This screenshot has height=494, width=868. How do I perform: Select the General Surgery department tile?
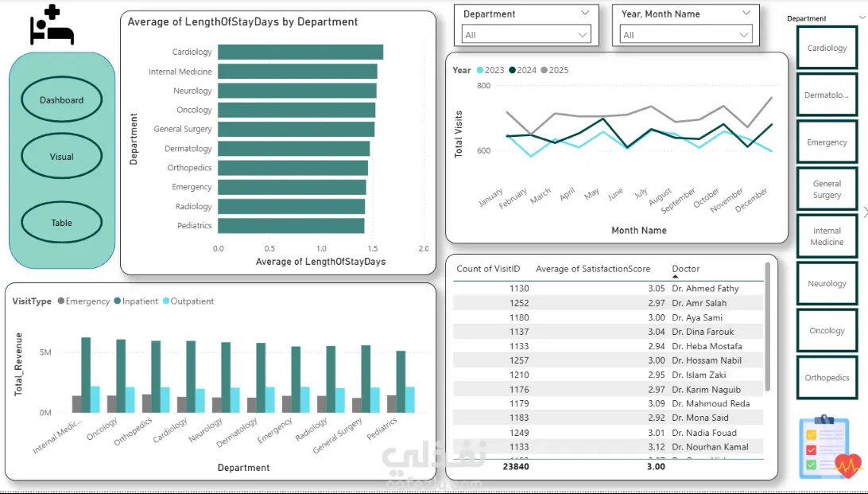point(827,189)
